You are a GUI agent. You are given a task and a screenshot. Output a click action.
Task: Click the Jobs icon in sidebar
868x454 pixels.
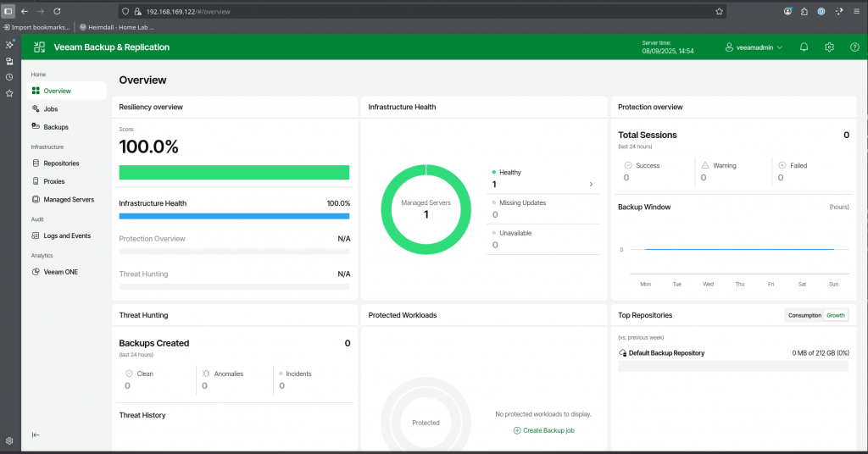(36, 109)
